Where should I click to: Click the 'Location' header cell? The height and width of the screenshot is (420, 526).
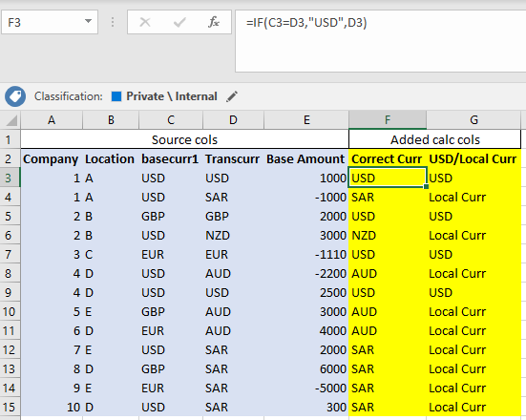pyautogui.click(x=111, y=158)
